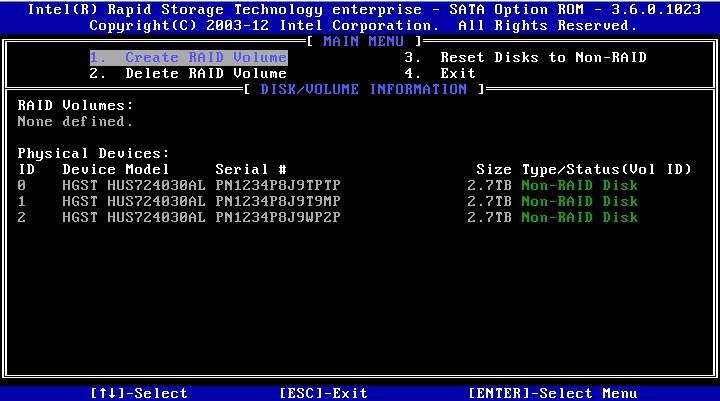Click the 'None defined.' RAID volumes text

click(75, 121)
